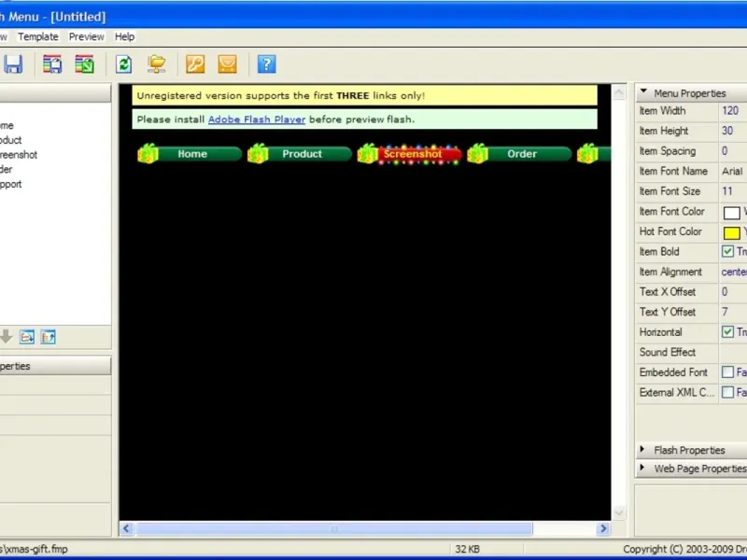Select the 'ome' row in left item list

click(x=7, y=126)
